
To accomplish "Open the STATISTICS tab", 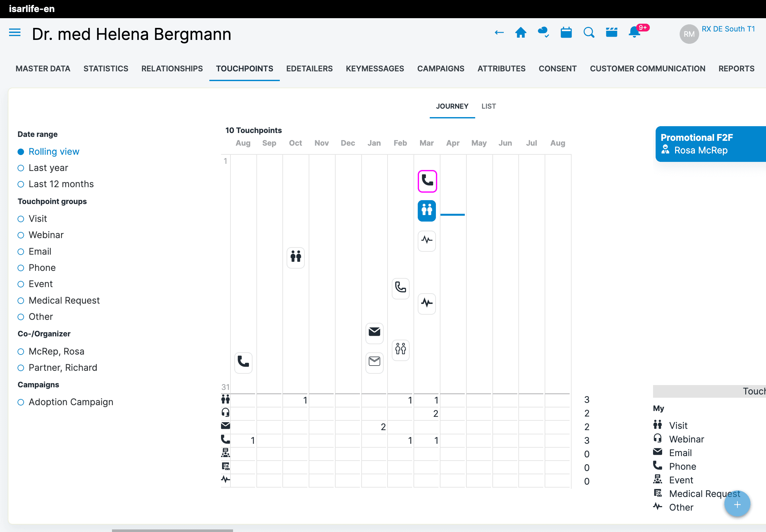I will (x=106, y=69).
